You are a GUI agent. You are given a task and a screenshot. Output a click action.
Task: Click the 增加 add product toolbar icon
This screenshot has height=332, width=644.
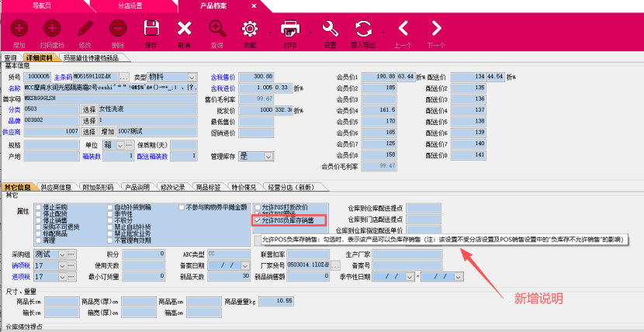19,29
